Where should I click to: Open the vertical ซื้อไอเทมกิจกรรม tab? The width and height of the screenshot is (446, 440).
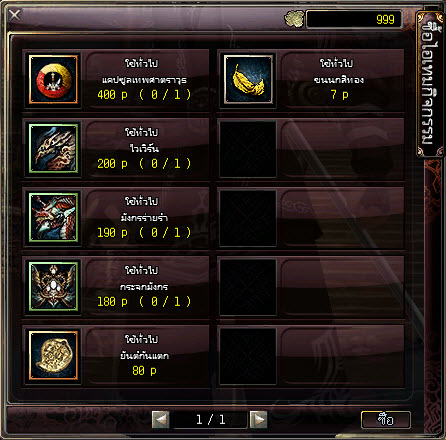430,85
